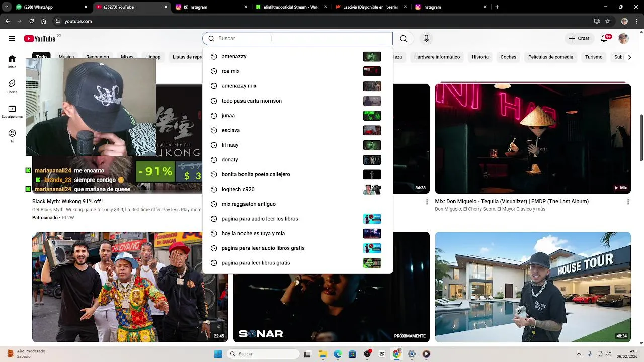Select the Turismo category chip

tap(594, 57)
